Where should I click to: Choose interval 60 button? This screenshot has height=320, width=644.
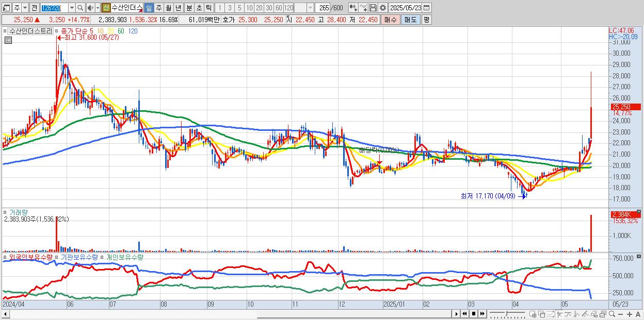click(x=279, y=8)
